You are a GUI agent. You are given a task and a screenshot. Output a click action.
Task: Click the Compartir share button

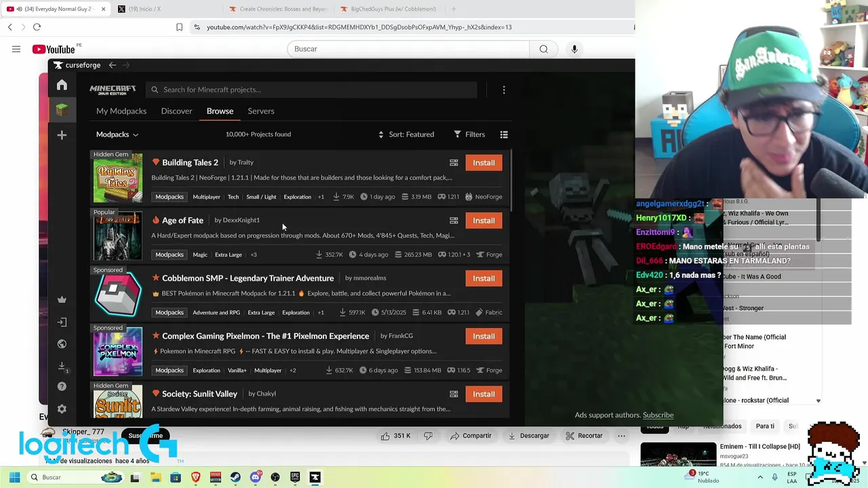click(x=471, y=436)
